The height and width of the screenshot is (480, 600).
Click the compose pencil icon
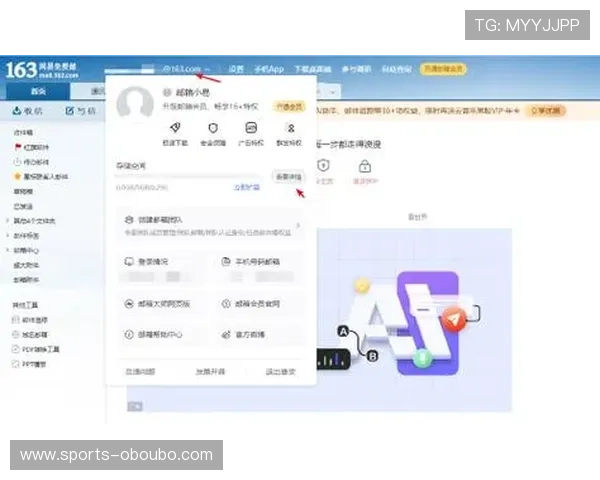(x=69, y=111)
